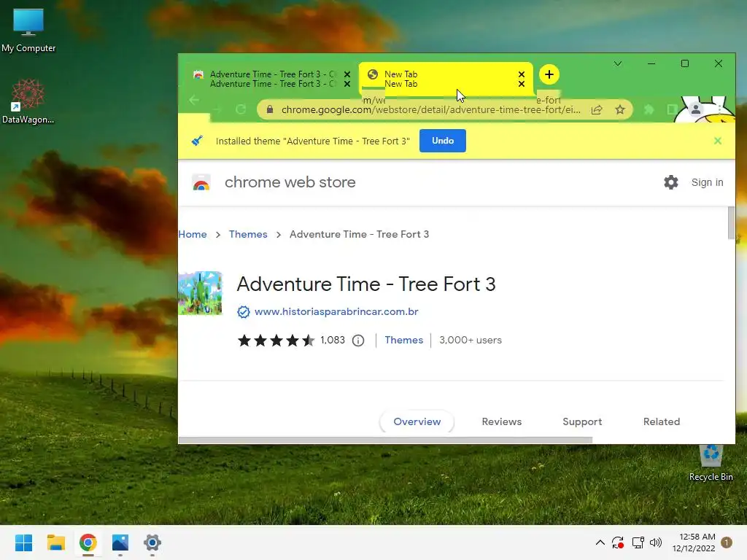
Task: Undo the installed theme
Action: click(x=443, y=141)
